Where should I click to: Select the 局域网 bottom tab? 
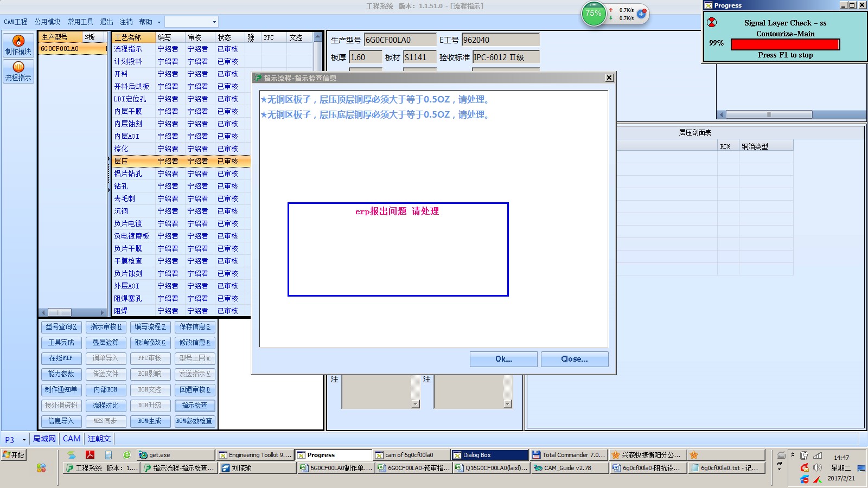point(44,439)
